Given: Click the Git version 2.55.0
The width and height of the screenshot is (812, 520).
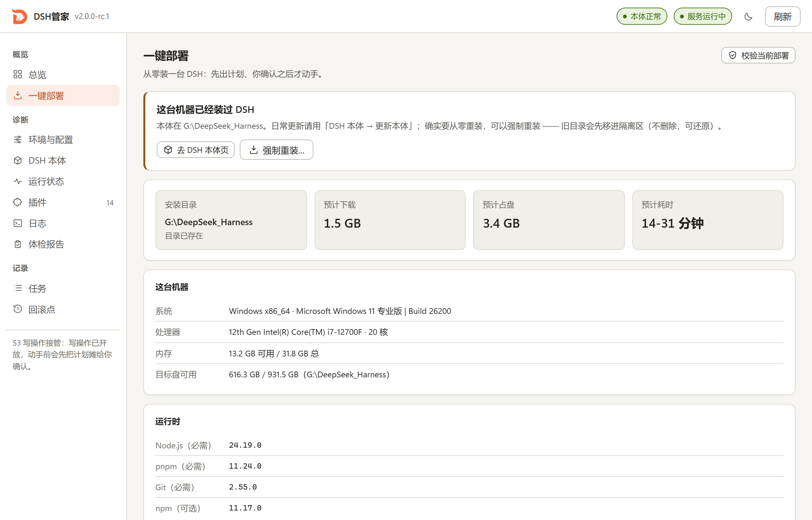Looking at the screenshot, I should [x=243, y=487].
